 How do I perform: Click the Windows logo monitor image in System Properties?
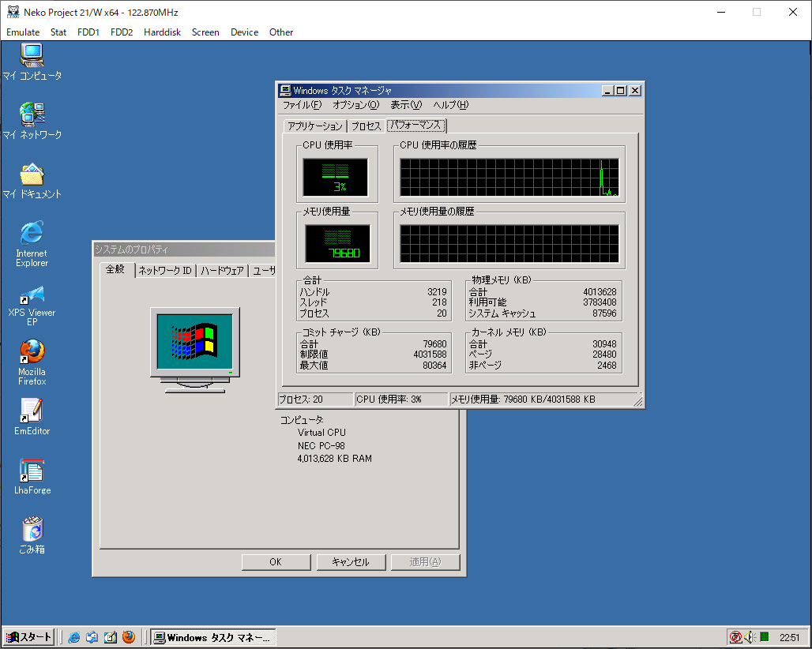195,350
